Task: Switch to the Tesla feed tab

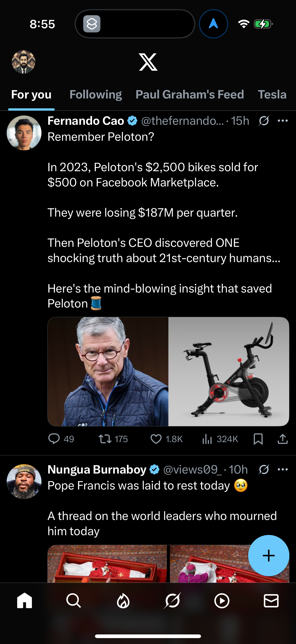Action: point(272,95)
